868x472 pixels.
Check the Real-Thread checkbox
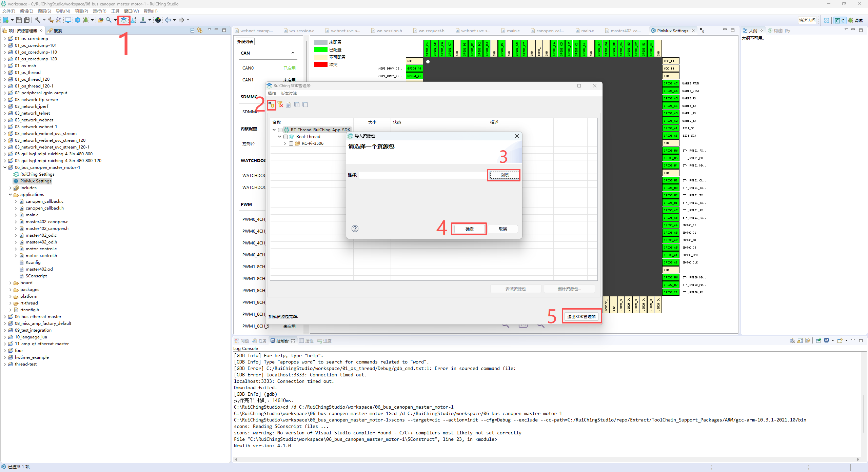[x=285, y=137]
